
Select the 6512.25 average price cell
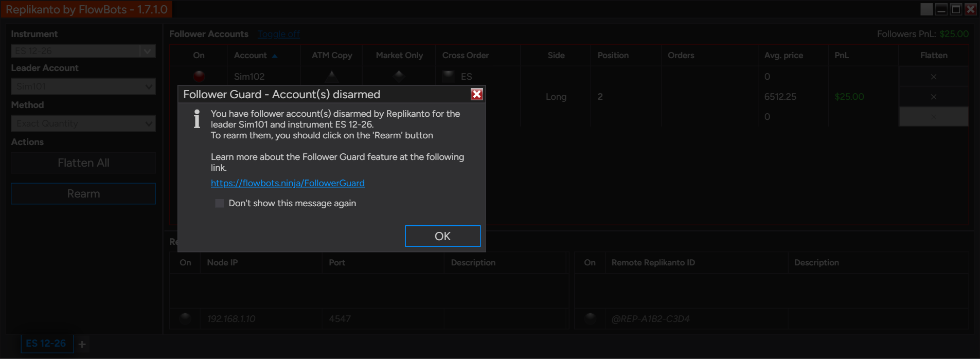click(793, 97)
